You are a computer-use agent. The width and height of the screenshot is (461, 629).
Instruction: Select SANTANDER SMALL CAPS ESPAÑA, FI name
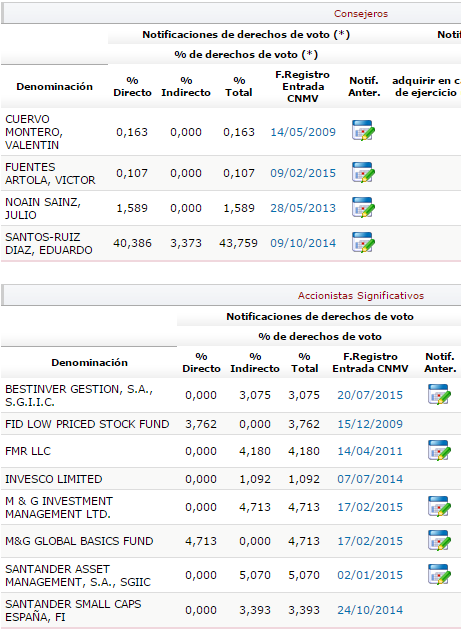[73, 611]
